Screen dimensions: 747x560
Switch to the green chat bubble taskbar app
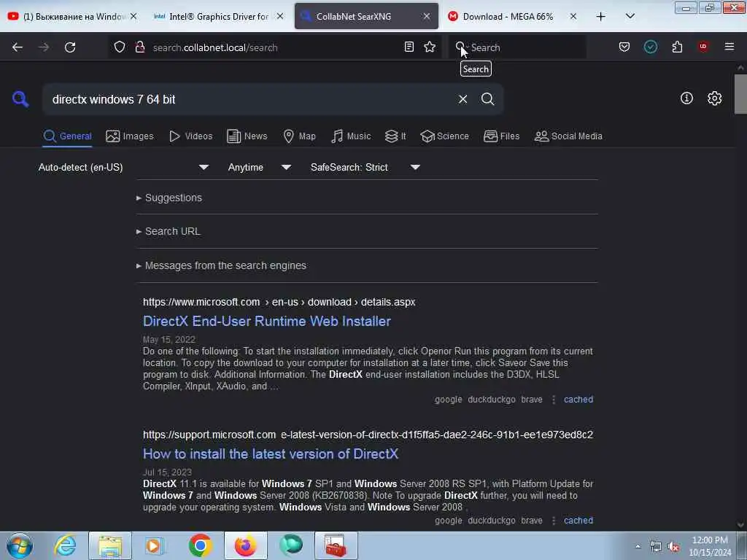290,545
